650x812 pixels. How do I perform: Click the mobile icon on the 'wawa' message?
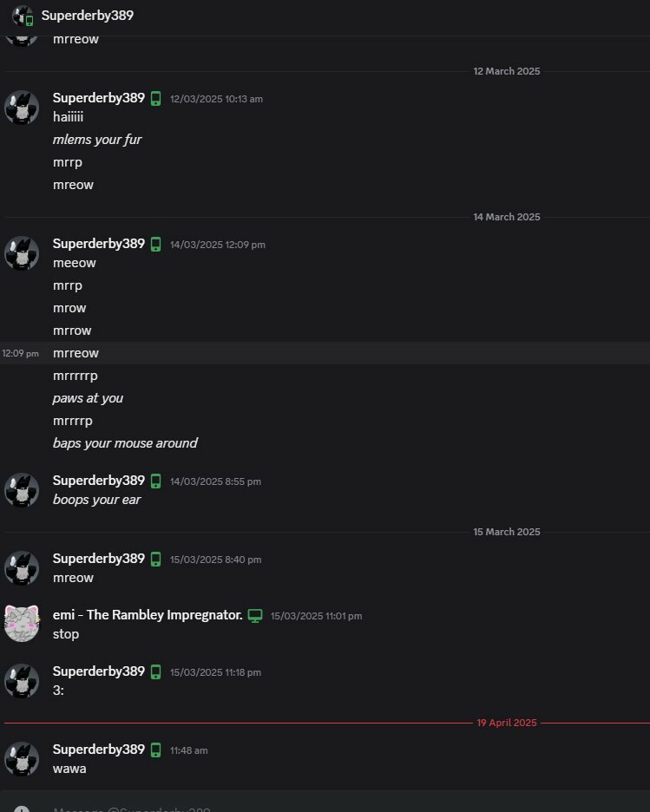[x=156, y=750]
